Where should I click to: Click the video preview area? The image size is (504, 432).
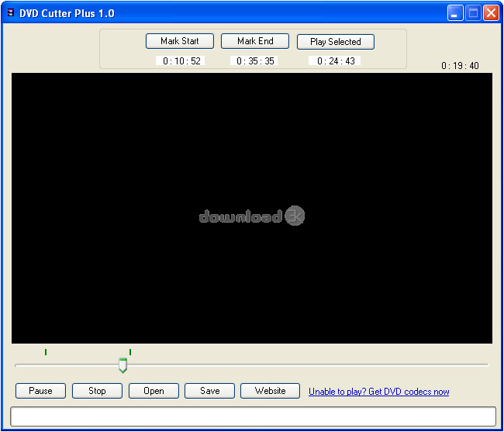[x=252, y=209]
